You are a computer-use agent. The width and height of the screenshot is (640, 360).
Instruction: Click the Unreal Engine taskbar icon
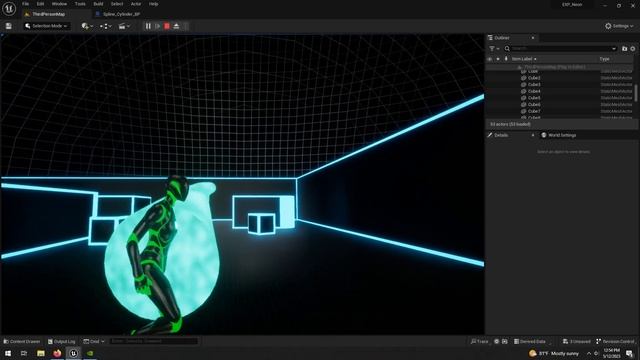tap(73, 353)
